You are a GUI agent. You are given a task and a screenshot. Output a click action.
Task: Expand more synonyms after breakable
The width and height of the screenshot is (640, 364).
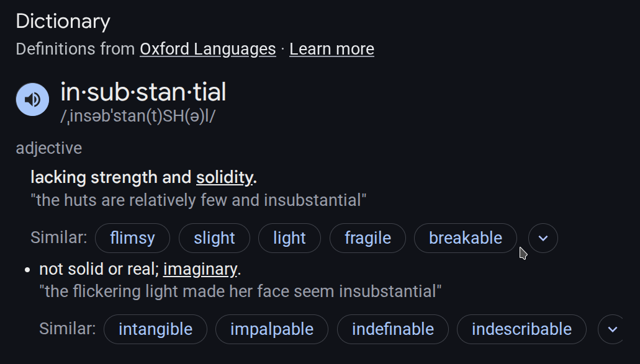543,238
